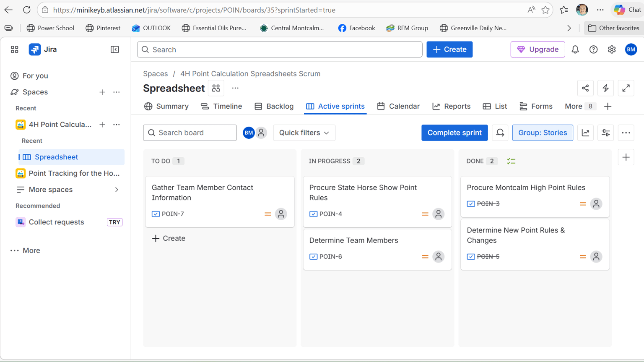
Task: Click the share board icon
Action: tap(585, 88)
